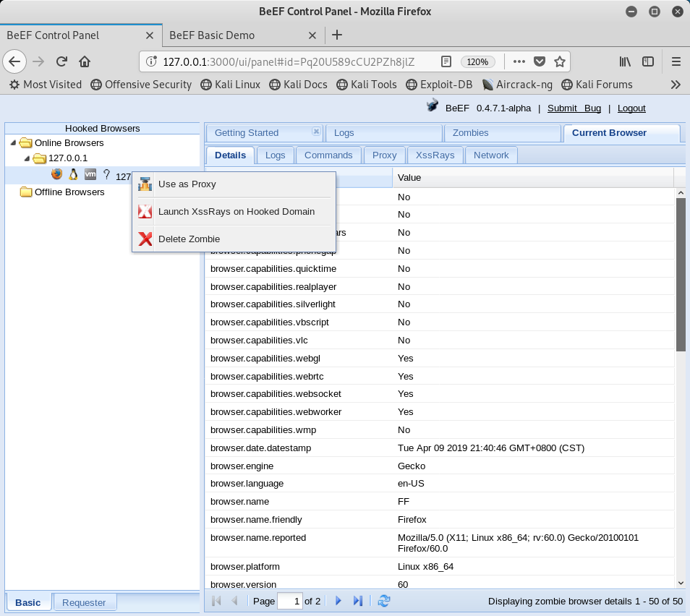Collapse the Online Browsers tree node

tap(13, 142)
